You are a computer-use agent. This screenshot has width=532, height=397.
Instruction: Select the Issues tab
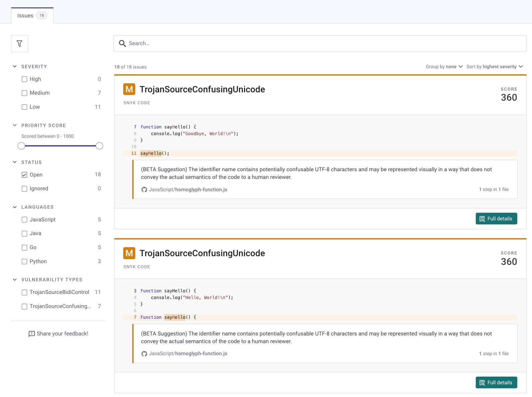coord(32,15)
